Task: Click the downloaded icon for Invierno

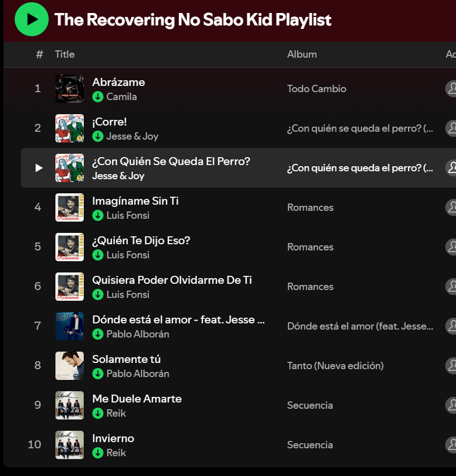Action: click(98, 453)
